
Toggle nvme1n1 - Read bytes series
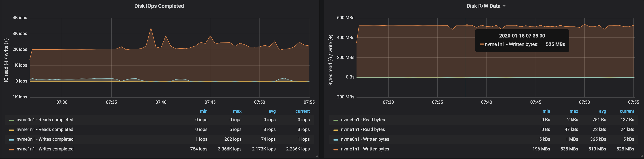coord(363,130)
